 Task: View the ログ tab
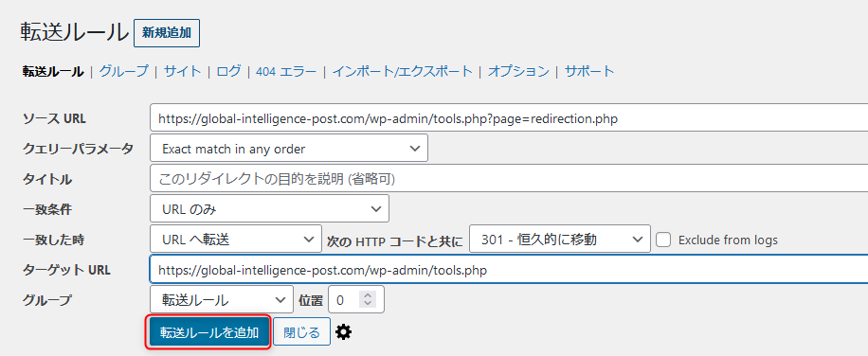tap(228, 71)
